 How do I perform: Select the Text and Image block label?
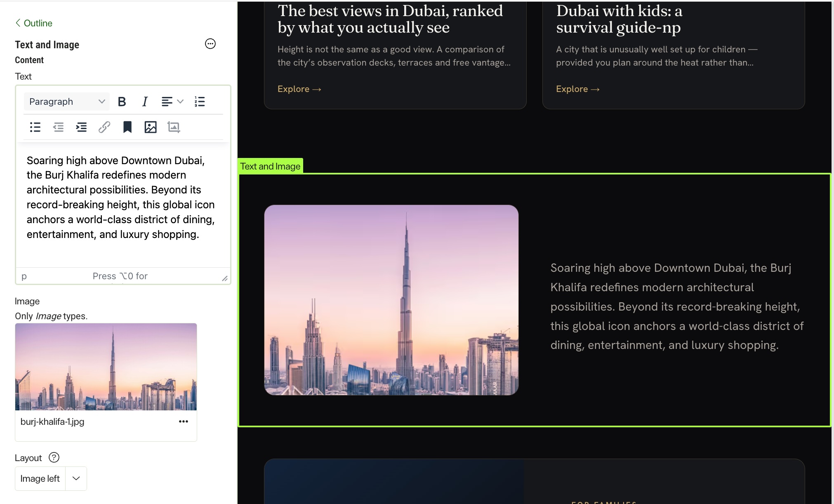(x=270, y=166)
